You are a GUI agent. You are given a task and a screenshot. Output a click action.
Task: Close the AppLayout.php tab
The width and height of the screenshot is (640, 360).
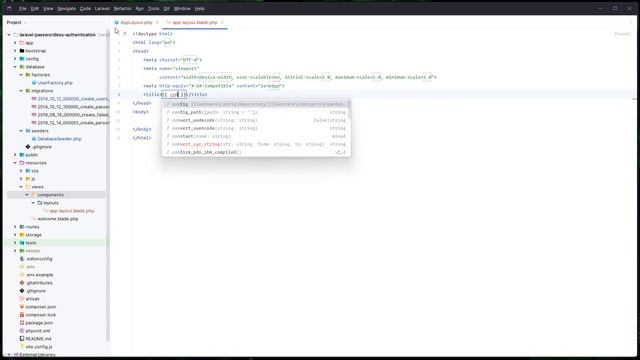coord(157,23)
